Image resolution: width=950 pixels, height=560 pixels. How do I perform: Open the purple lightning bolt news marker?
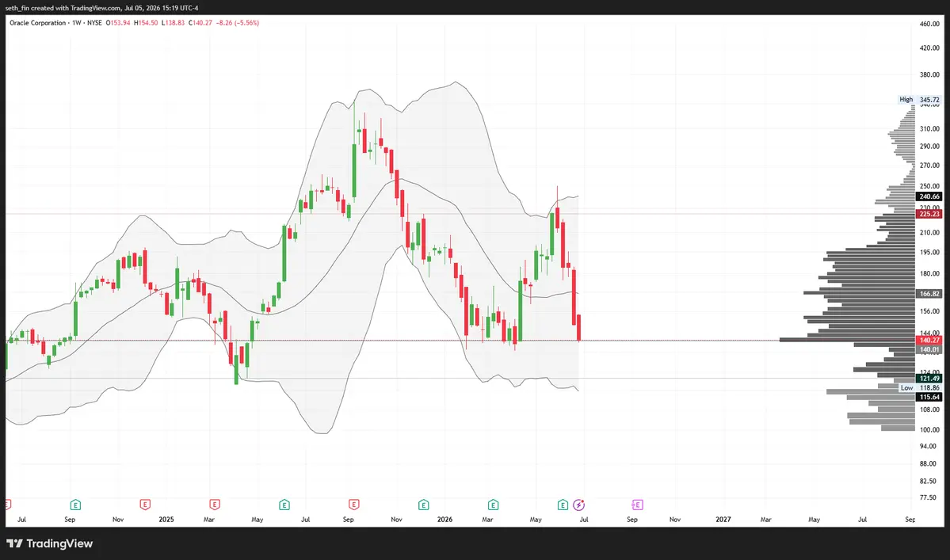[x=578, y=505]
